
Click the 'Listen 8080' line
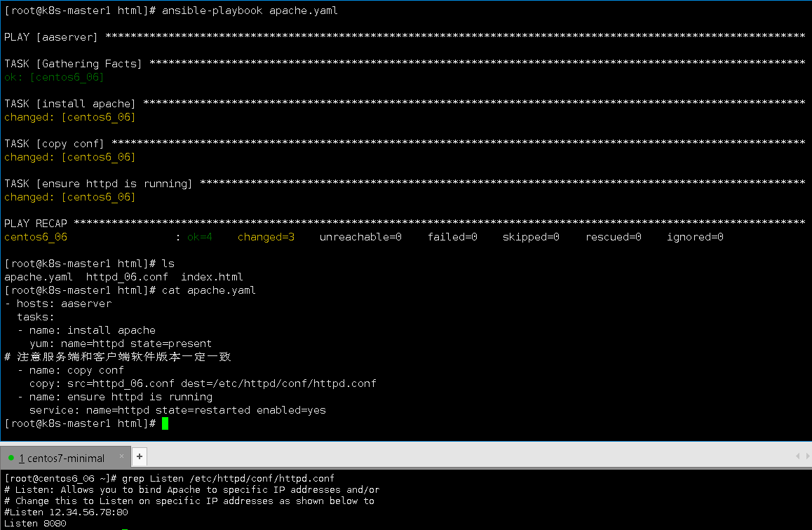coord(35,523)
